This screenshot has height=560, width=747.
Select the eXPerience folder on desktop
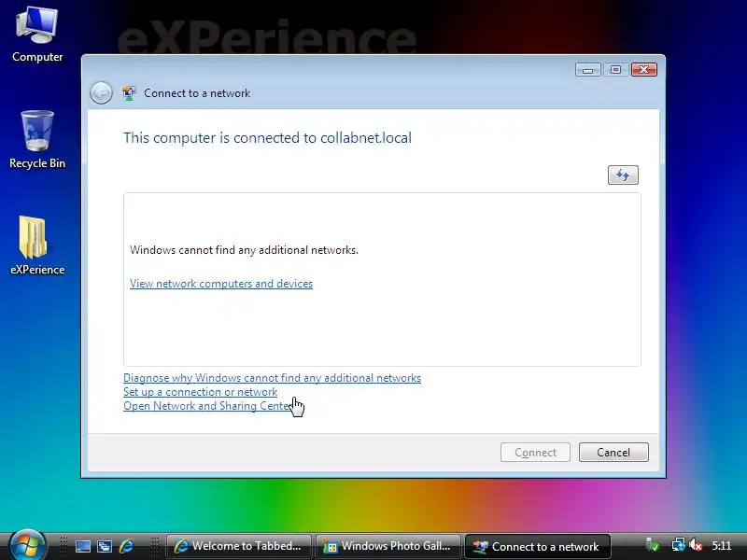(37, 245)
